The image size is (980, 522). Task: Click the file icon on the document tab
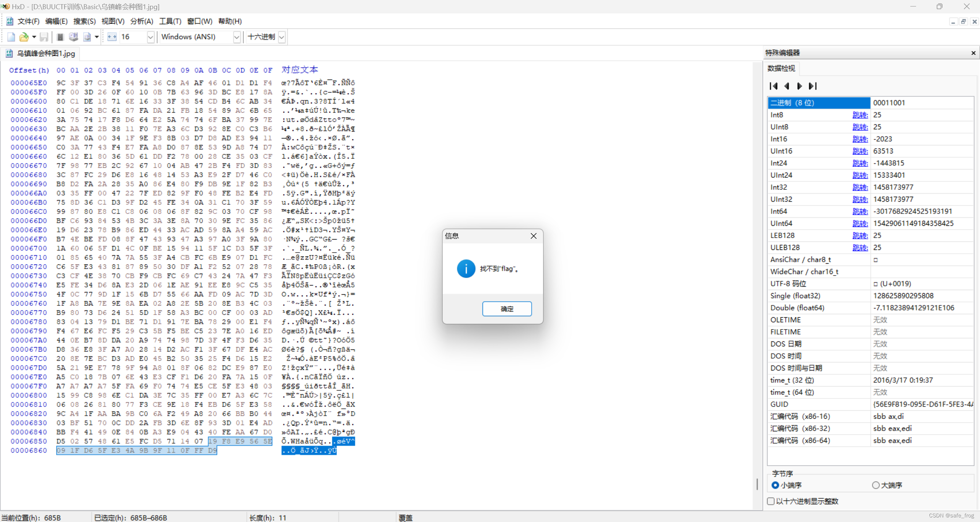pos(9,54)
